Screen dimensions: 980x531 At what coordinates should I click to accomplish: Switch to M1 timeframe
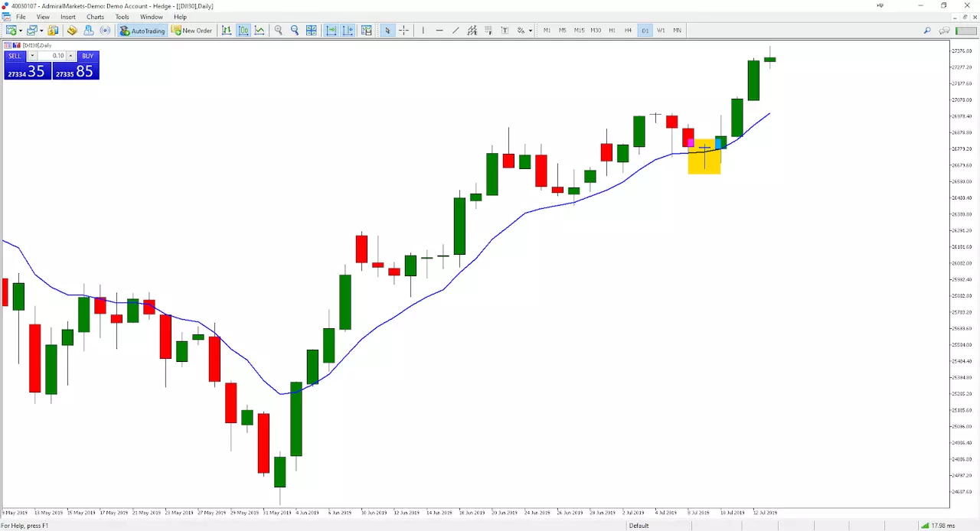[547, 31]
